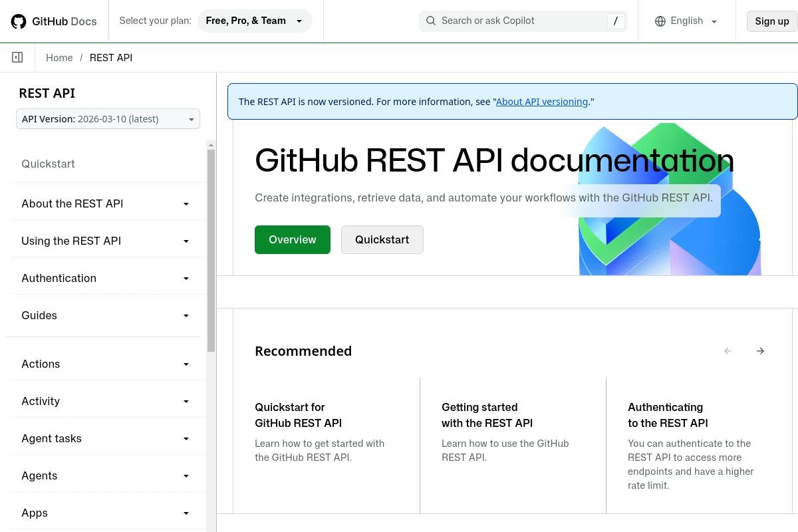Go to previous recommended articles arrow

[728, 351]
